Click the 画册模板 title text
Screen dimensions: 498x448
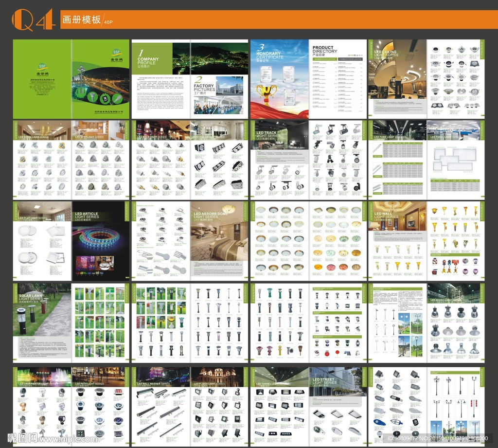[82, 19]
